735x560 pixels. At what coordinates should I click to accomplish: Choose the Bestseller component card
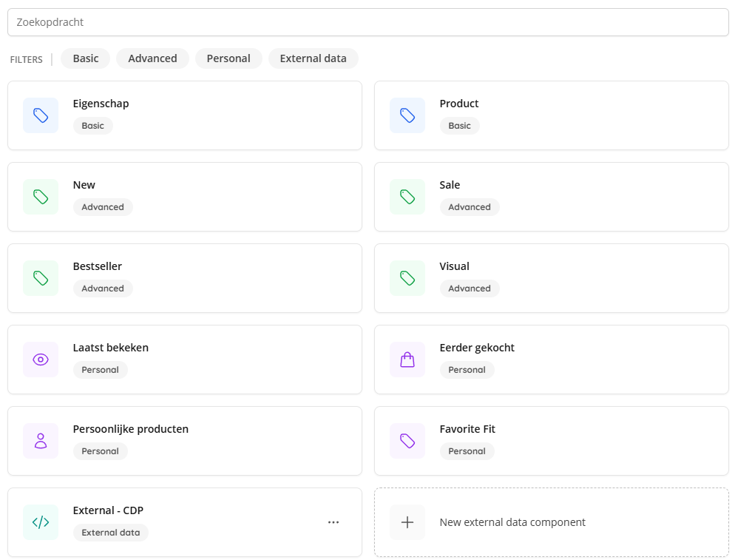click(185, 278)
